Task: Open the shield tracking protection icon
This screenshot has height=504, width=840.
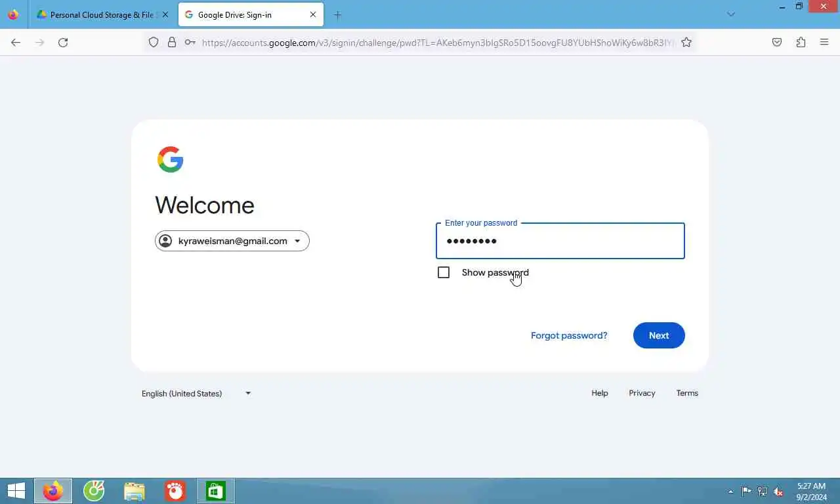Action: (x=154, y=42)
